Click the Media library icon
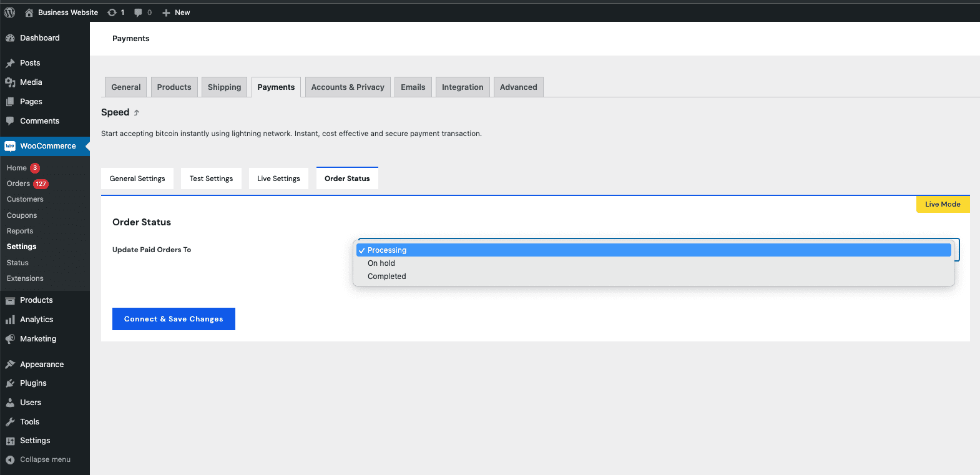 pyautogui.click(x=10, y=82)
